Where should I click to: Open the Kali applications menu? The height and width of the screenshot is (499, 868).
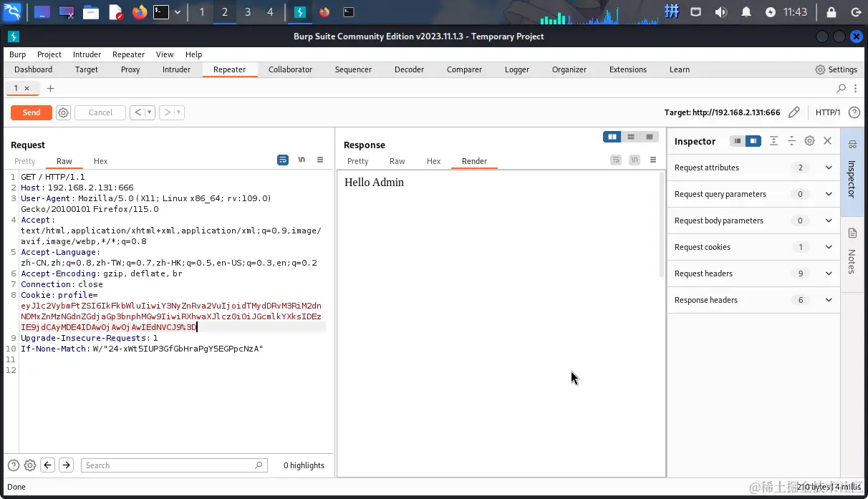pyautogui.click(x=12, y=12)
